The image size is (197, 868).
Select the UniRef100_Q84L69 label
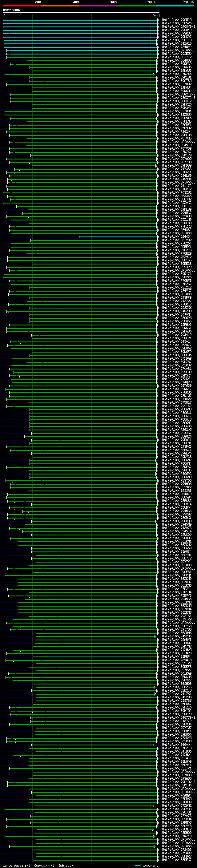(177, 176)
